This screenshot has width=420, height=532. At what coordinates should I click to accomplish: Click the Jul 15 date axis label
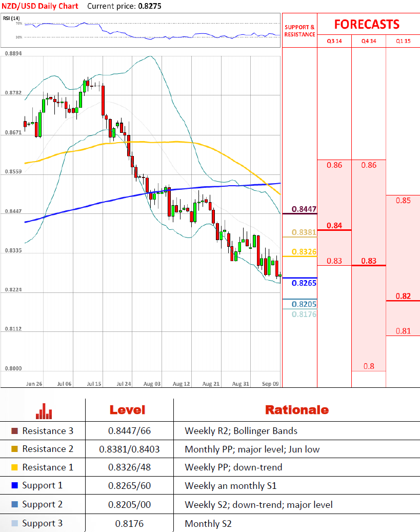point(94,384)
